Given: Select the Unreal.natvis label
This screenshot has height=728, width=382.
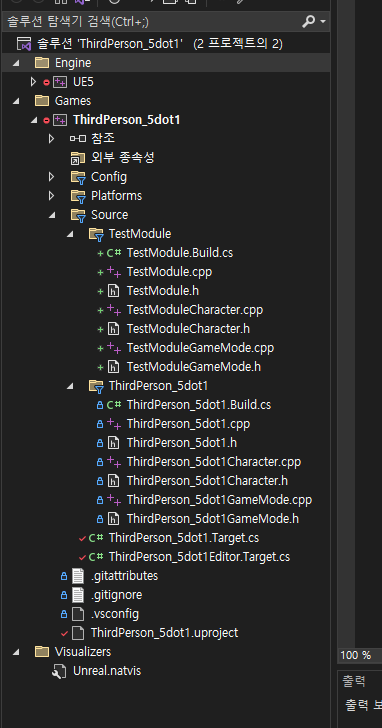Looking at the screenshot, I should (107, 671).
